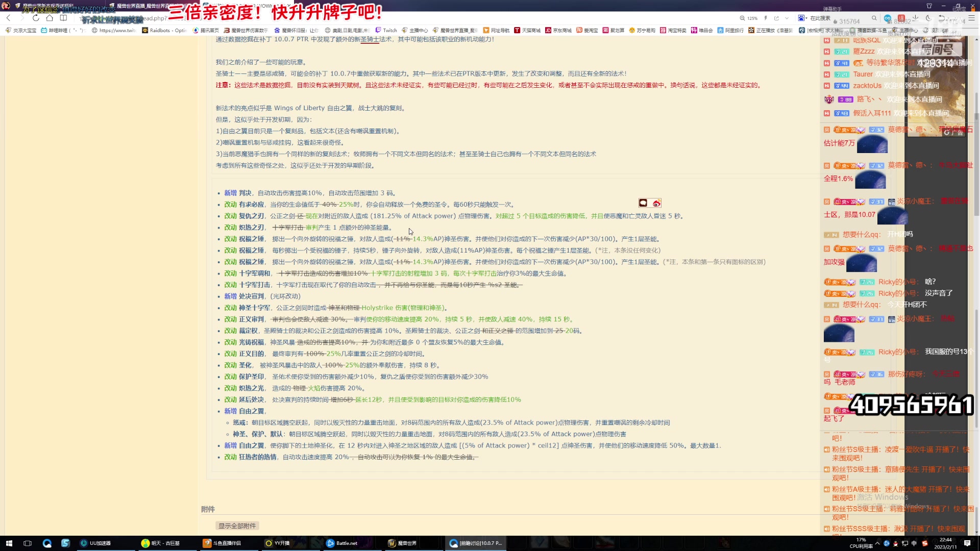Viewport: 980px width, 551px height.
Task: Click the red Weibo share icon in post
Action: pos(656,203)
